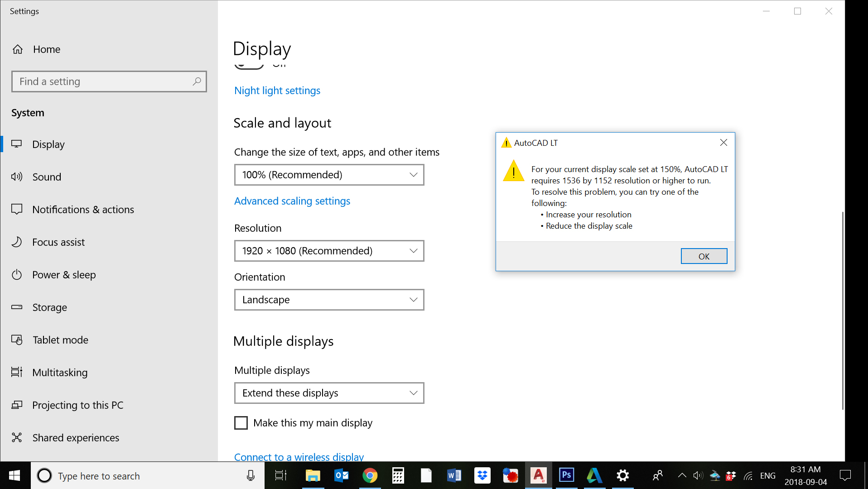868x489 pixels.
Task: Click the volume icon in system tray
Action: [x=698, y=475]
